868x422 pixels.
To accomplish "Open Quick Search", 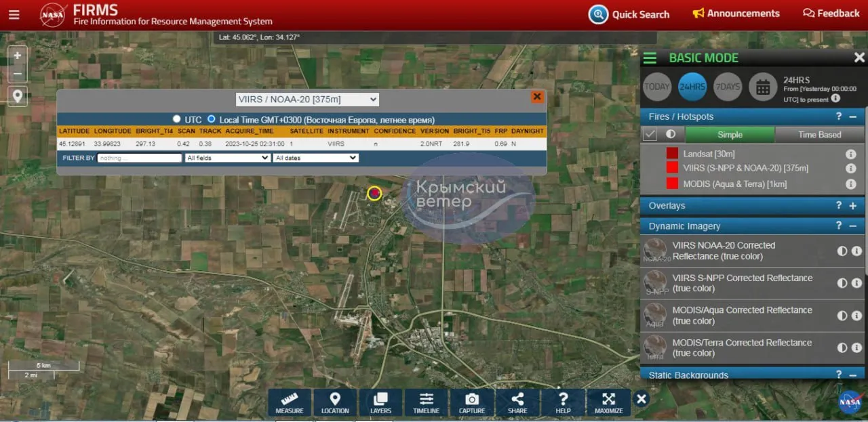I will pos(629,14).
